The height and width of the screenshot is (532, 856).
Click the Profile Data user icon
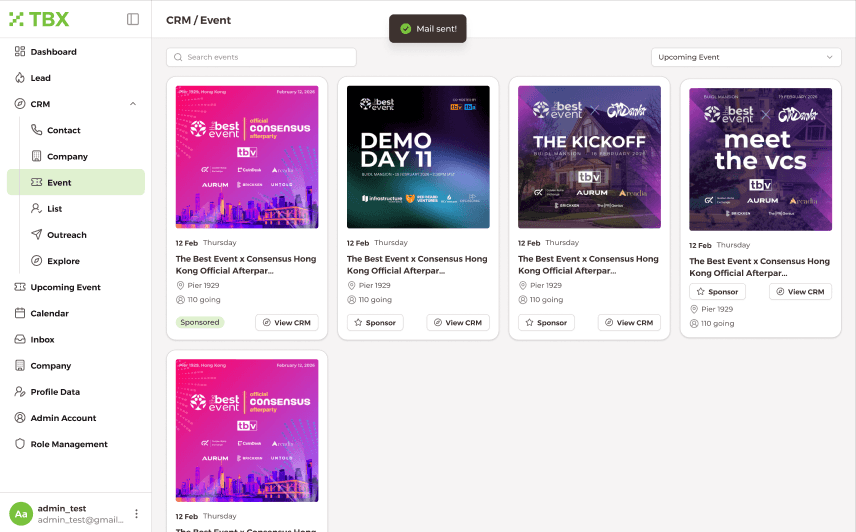20,392
